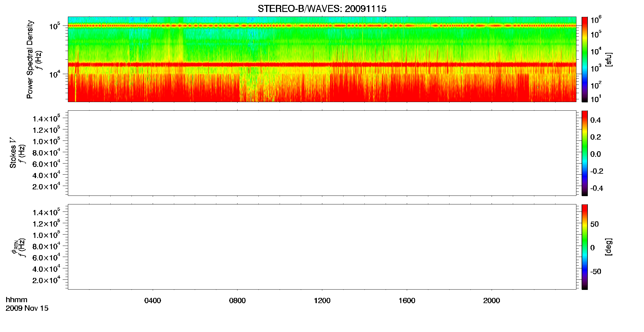
Task: Click the Stokes V color bar
Action: click(585, 153)
